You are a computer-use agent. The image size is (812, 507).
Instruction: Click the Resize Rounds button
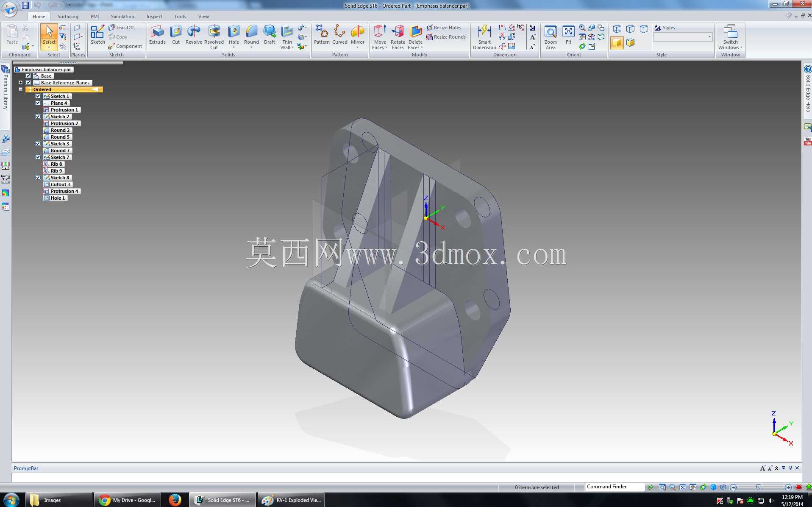[446, 37]
